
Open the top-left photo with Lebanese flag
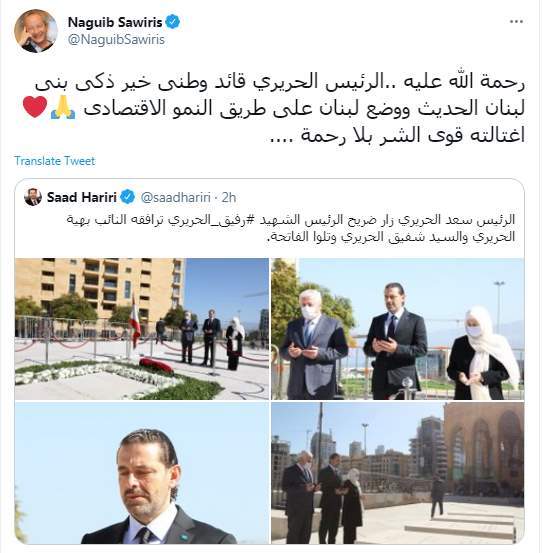coord(142,329)
